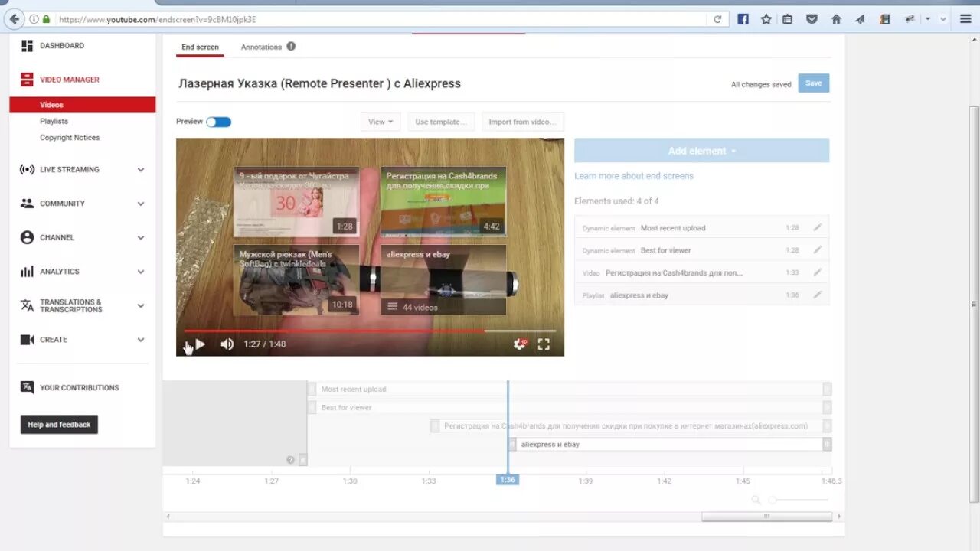Click the Import from video button
The image size is (980, 551).
pos(522,122)
